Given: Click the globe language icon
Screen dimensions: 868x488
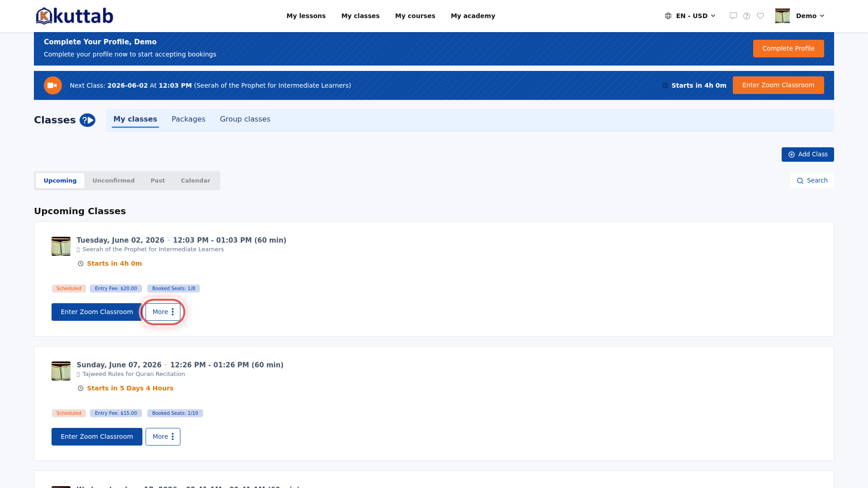Looking at the screenshot, I should pos(668,16).
